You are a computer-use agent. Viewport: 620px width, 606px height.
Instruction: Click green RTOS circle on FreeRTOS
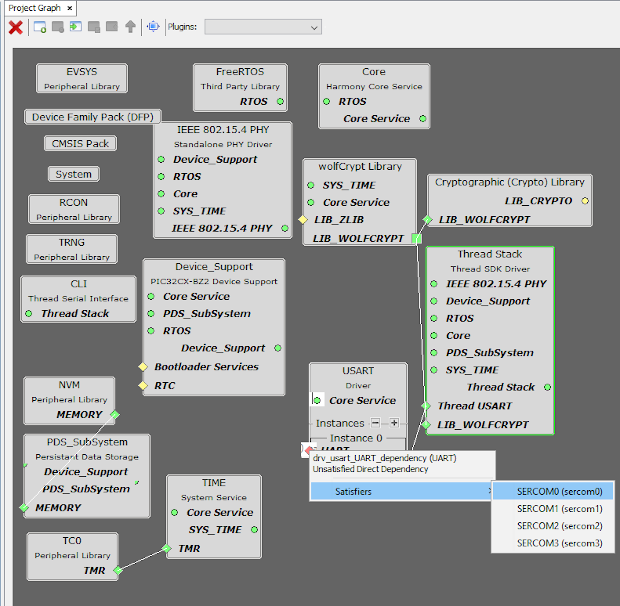280,102
